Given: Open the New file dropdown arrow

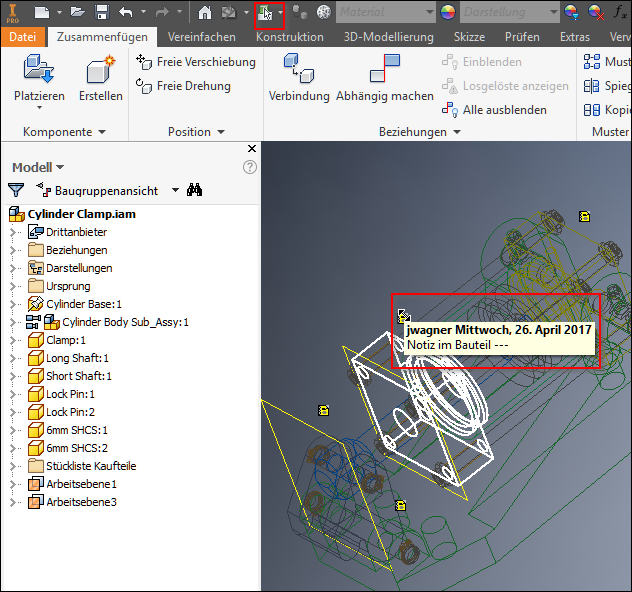Looking at the screenshot, I should point(59,12).
